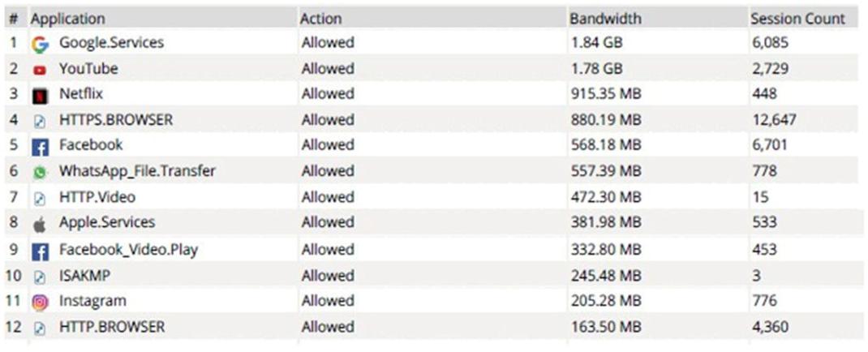Sort by the Bandwidth column header
The height and width of the screenshot is (352, 868).
click(x=605, y=18)
